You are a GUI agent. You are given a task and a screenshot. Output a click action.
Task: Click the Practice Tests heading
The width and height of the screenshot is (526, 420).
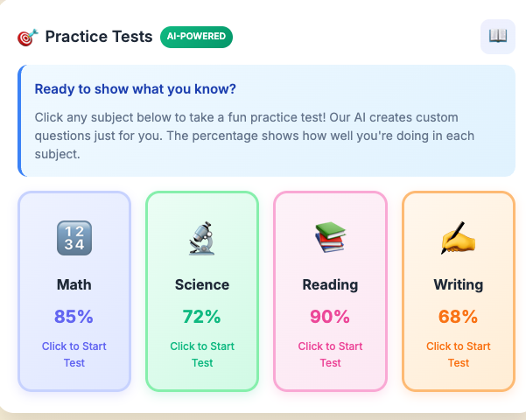97,37
